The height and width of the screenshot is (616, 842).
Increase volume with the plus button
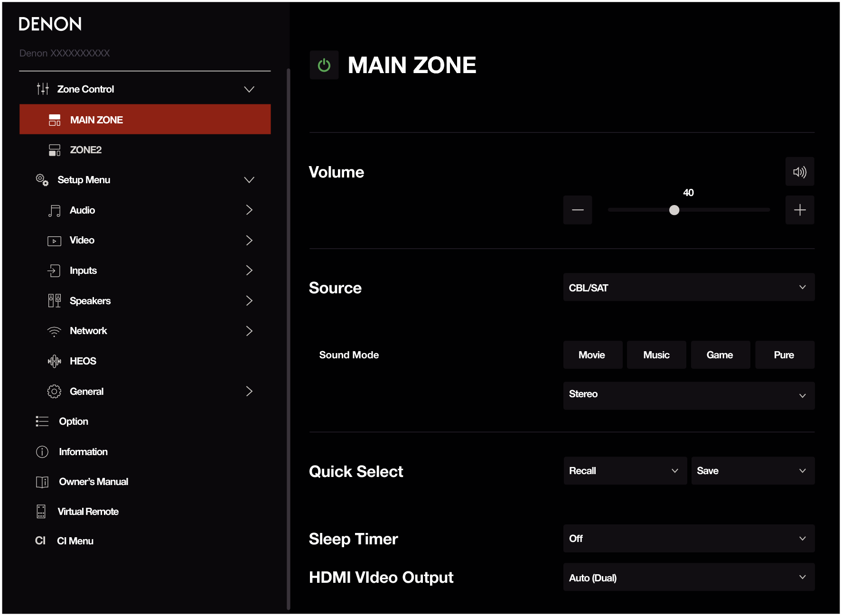800,210
